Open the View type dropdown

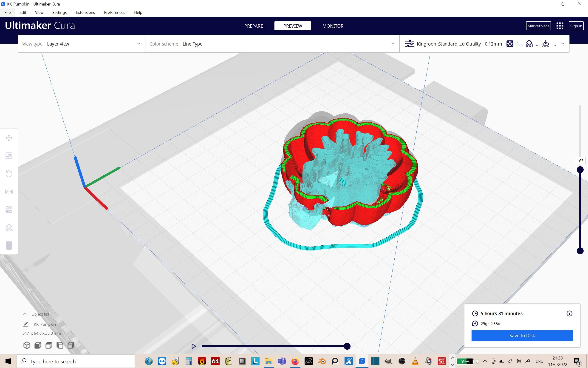click(x=82, y=44)
